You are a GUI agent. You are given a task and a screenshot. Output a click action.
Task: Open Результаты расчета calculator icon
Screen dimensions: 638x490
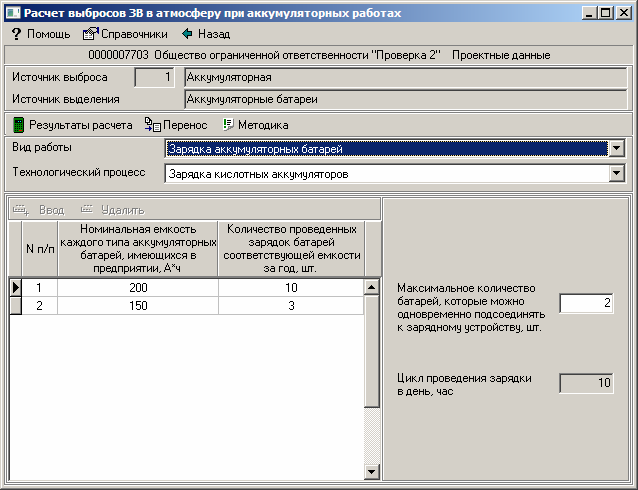click(x=18, y=125)
